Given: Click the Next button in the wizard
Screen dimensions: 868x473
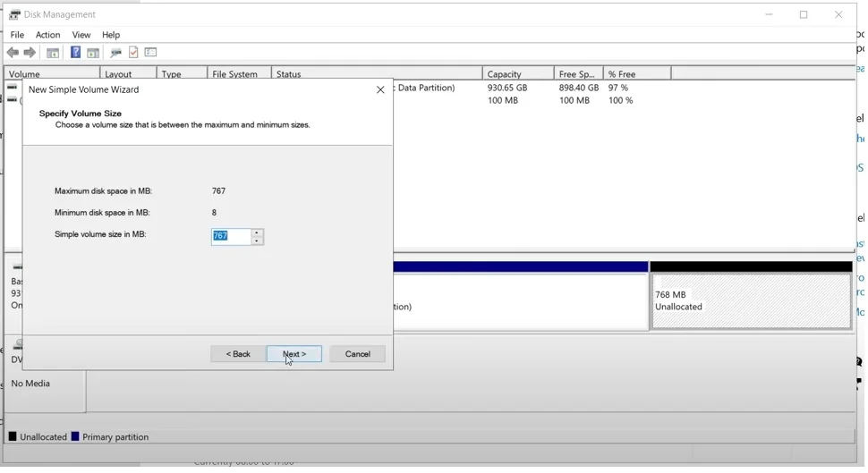Looking at the screenshot, I should point(294,354).
